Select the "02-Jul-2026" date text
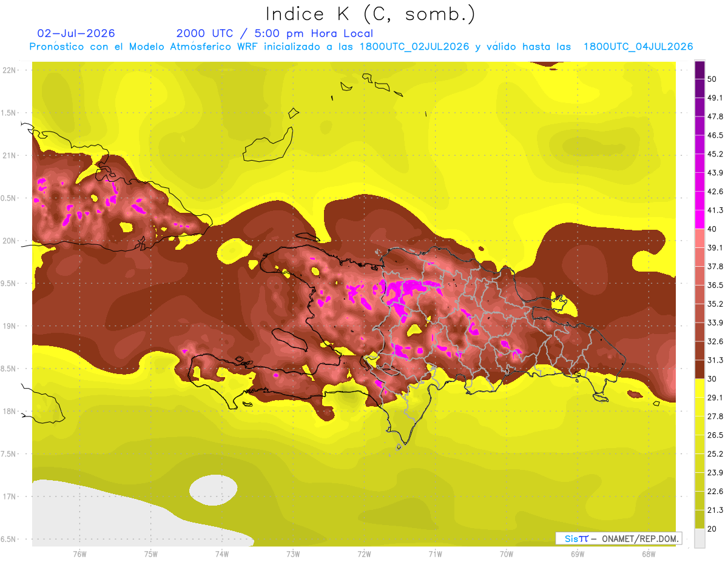Image resolution: width=728 pixels, height=562 pixels. point(76,33)
